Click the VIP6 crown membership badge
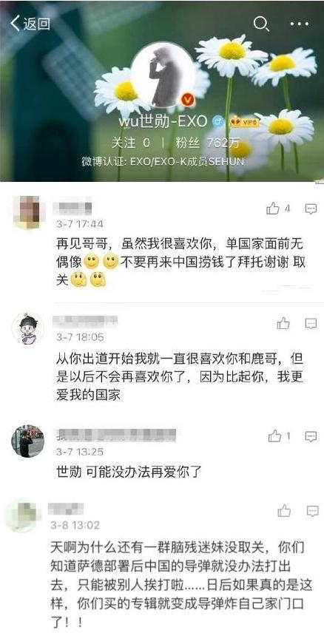The width and height of the screenshot is (324, 644). pyautogui.click(x=244, y=122)
